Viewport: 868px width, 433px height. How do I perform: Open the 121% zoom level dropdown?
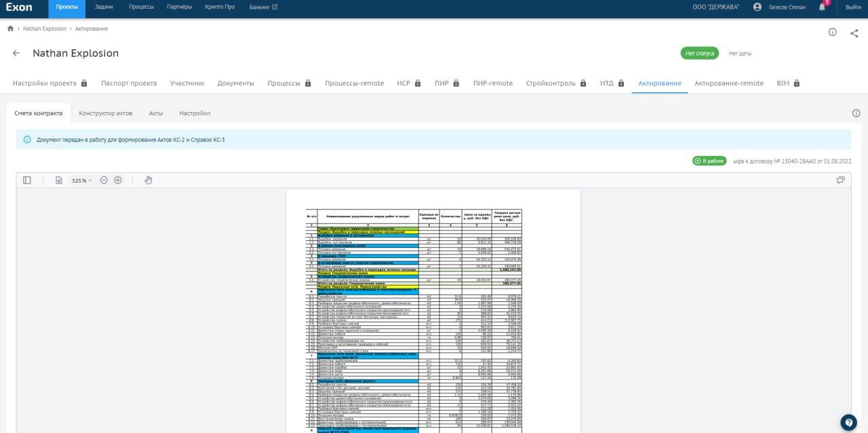[x=81, y=181]
